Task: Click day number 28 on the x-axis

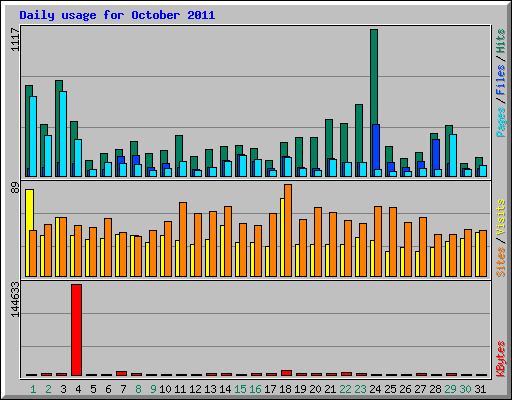Action: pyautogui.click(x=435, y=389)
